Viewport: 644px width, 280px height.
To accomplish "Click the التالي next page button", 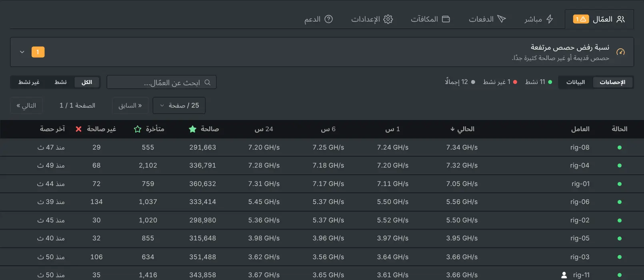I will click(x=26, y=106).
